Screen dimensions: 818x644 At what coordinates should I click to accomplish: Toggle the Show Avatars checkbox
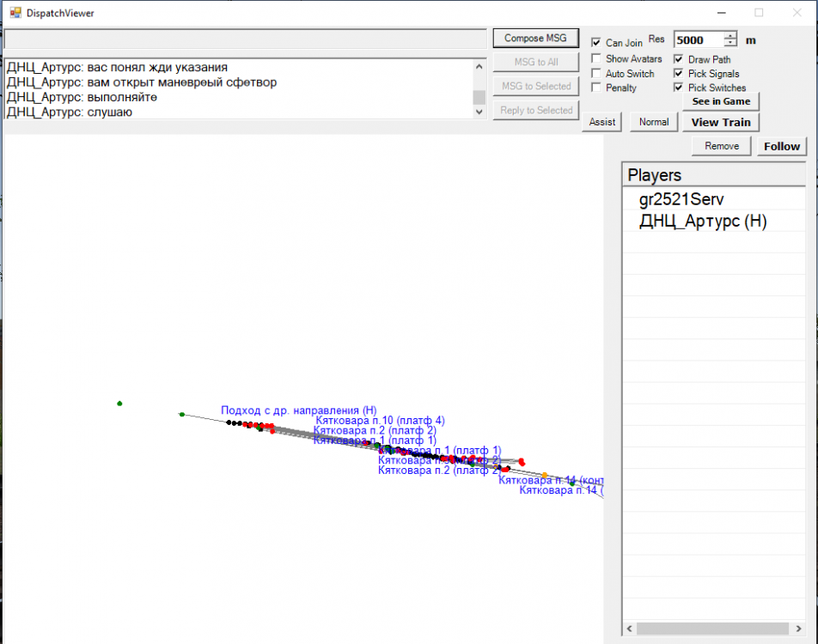pos(596,59)
